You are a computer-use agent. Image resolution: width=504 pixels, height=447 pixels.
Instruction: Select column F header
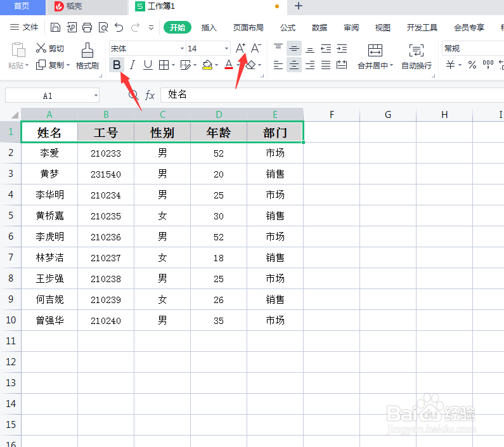[x=332, y=115]
